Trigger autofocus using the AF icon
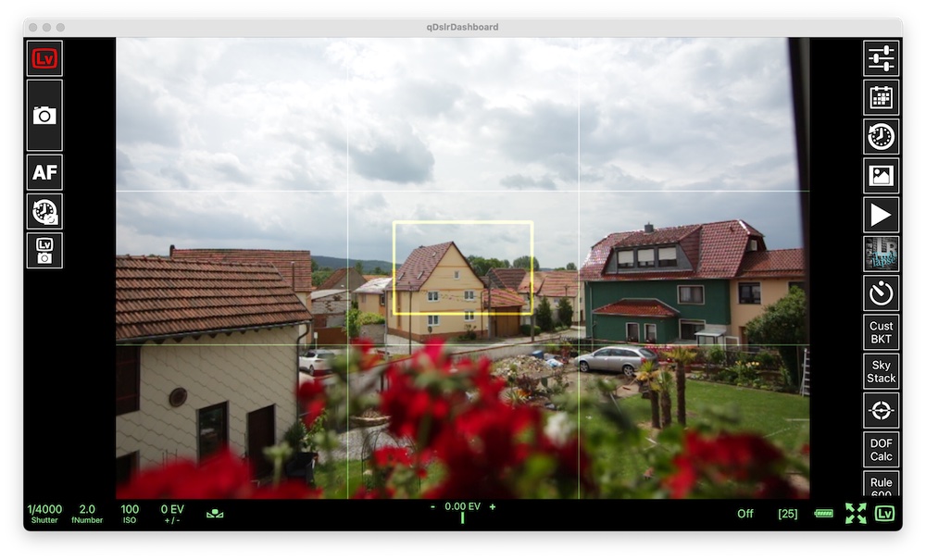Screen dimensions: 926x560 click(x=44, y=172)
